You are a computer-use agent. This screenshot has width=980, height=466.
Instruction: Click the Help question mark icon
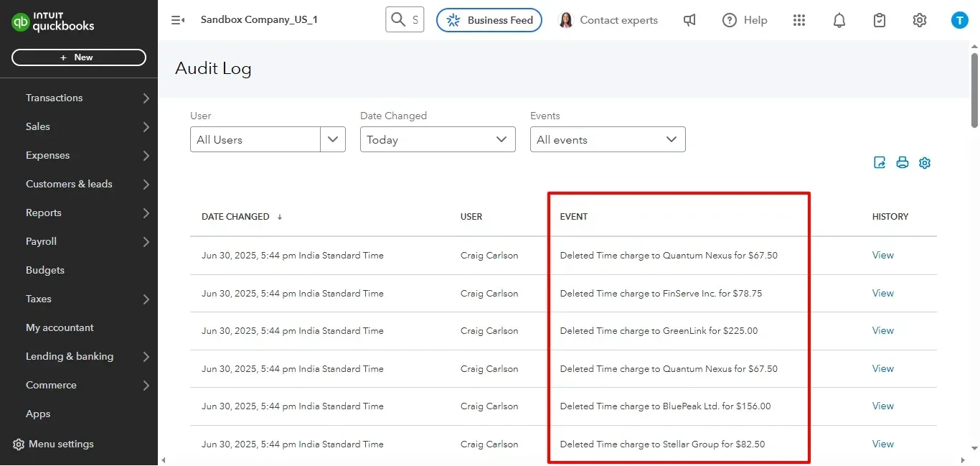point(730,20)
